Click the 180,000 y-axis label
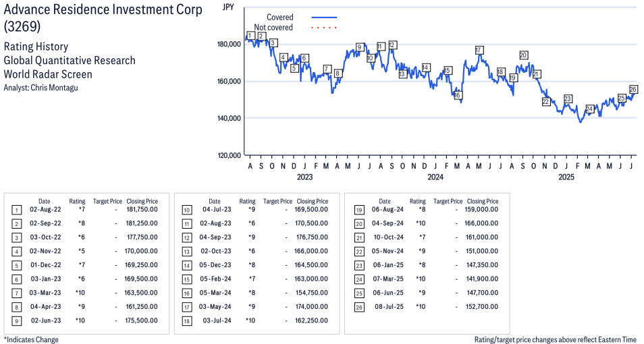 [229, 45]
